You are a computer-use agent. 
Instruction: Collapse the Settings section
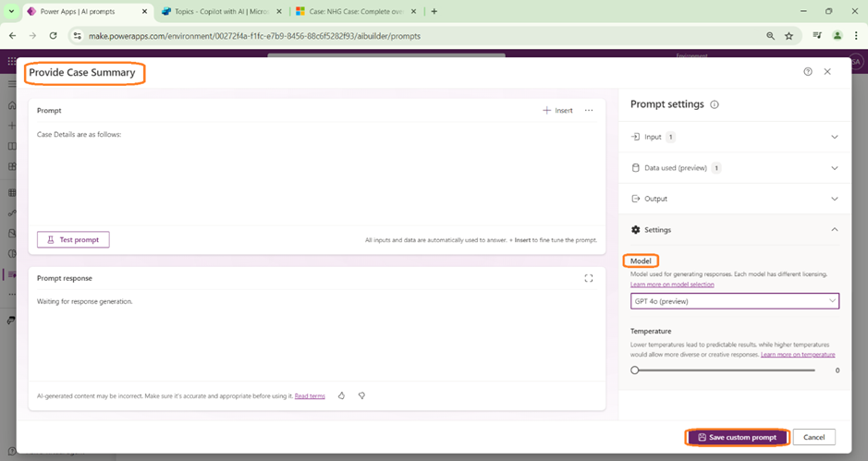pyautogui.click(x=834, y=230)
